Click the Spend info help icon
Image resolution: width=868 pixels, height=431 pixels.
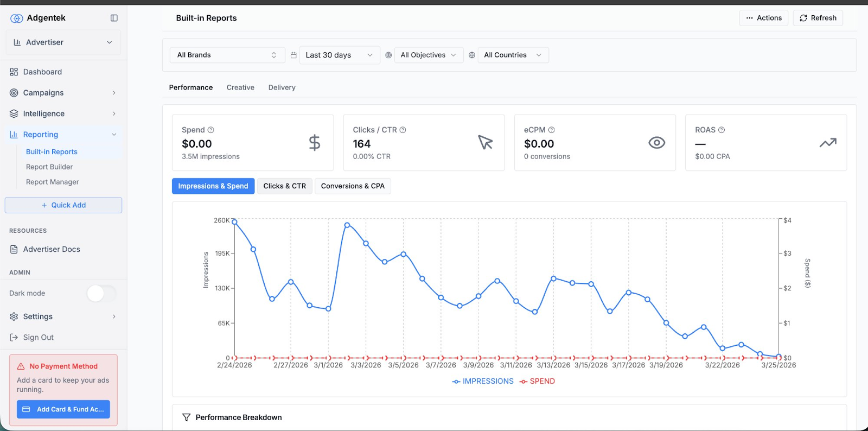point(211,130)
